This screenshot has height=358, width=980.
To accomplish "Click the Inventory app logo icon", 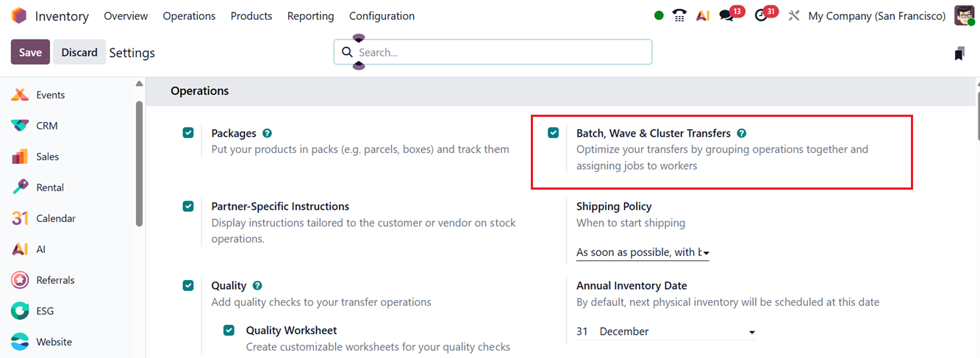I will point(19,15).
